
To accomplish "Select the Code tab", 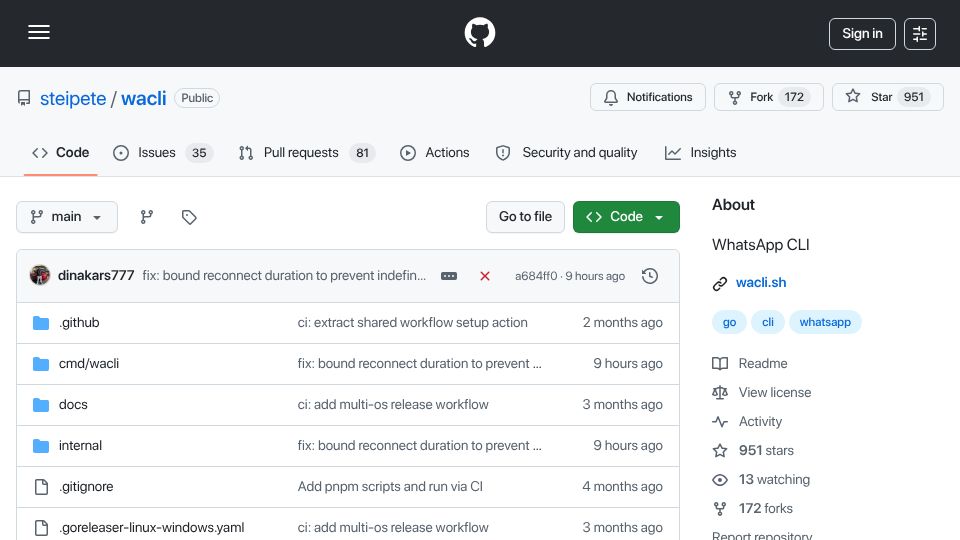I will [61, 152].
